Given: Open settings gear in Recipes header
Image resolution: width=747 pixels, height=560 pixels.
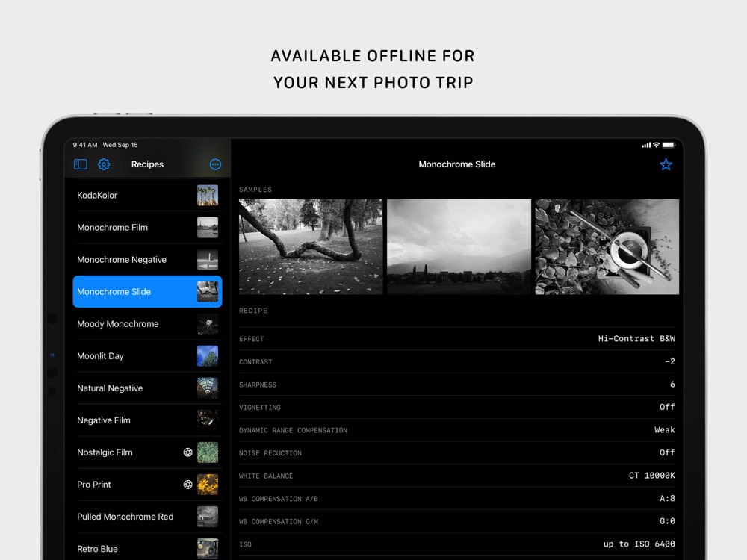Looking at the screenshot, I should tap(104, 164).
